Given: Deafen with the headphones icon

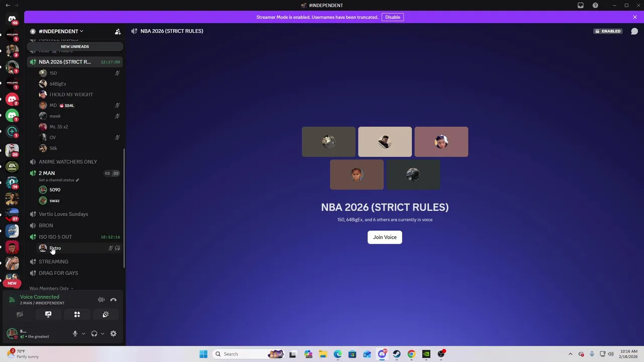Looking at the screenshot, I should click(94, 333).
